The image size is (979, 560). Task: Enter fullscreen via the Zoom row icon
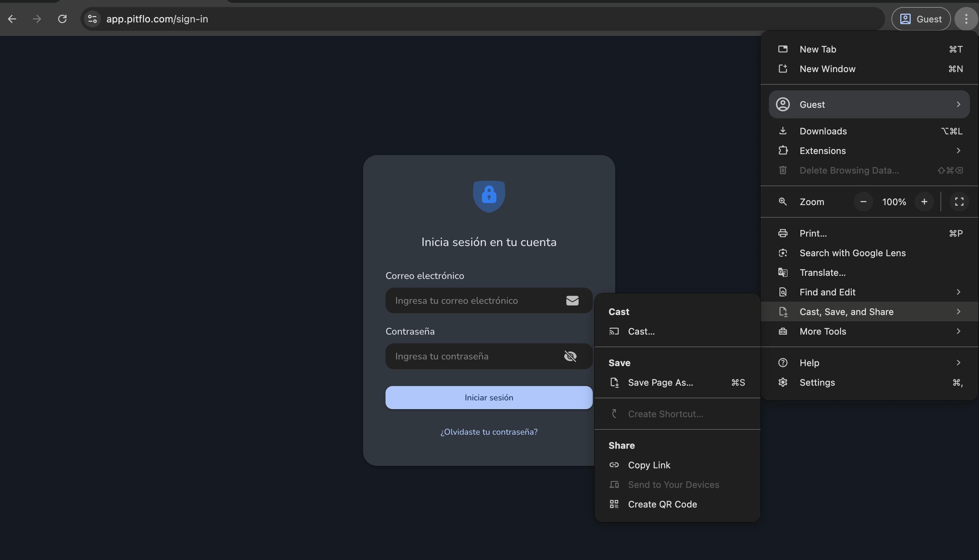click(959, 202)
